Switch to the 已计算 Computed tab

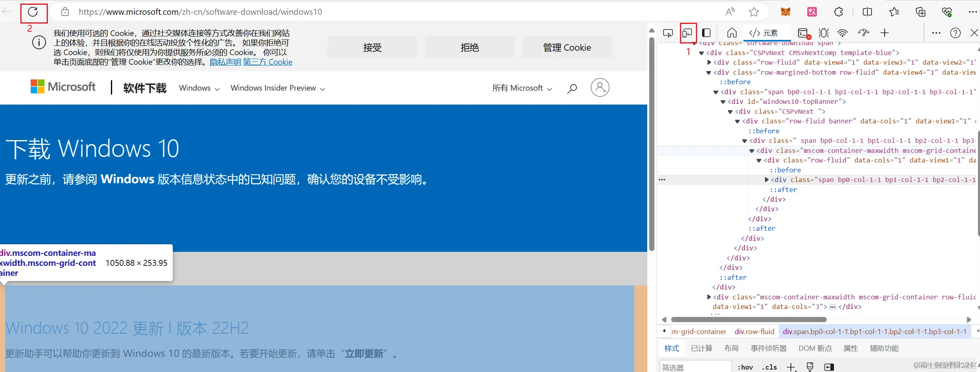(701, 348)
